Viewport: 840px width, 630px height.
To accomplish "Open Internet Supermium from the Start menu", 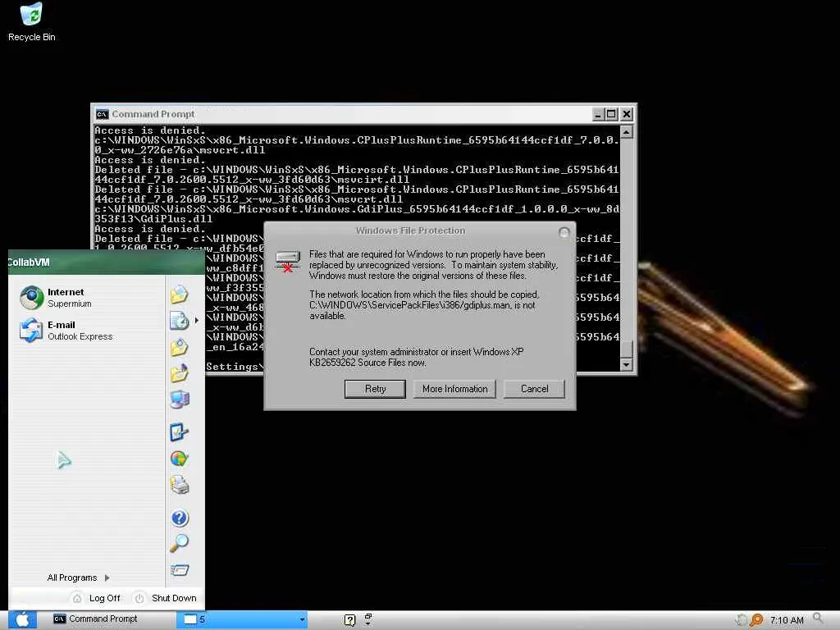I will (x=56, y=297).
